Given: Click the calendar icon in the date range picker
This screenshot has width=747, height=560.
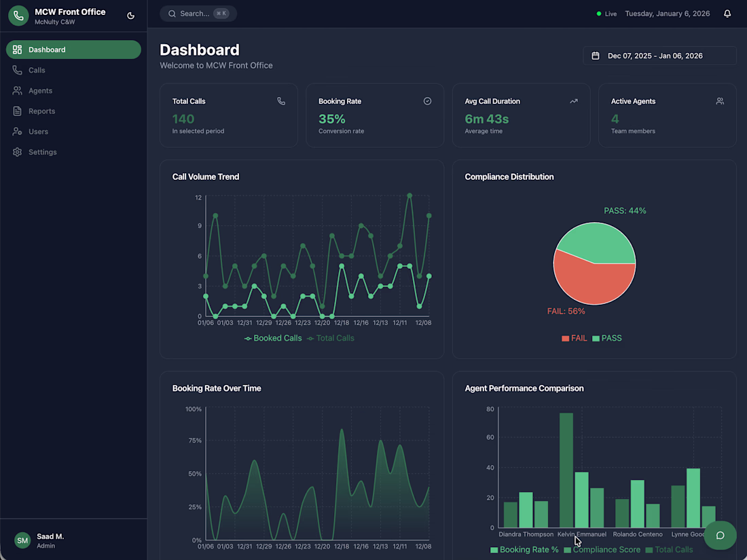Looking at the screenshot, I should tap(596, 56).
